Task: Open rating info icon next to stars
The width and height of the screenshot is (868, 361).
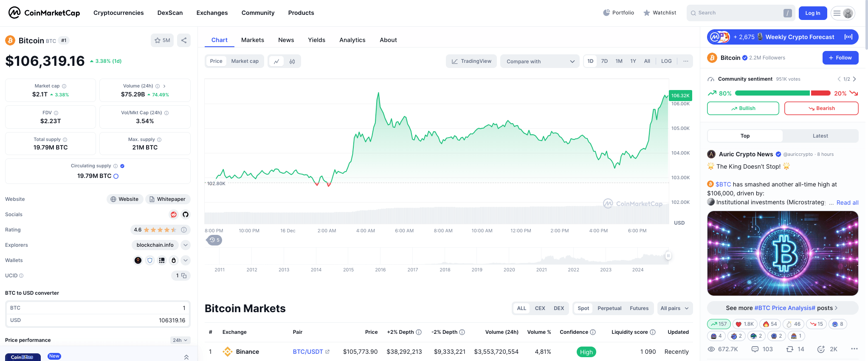Action: [184, 230]
